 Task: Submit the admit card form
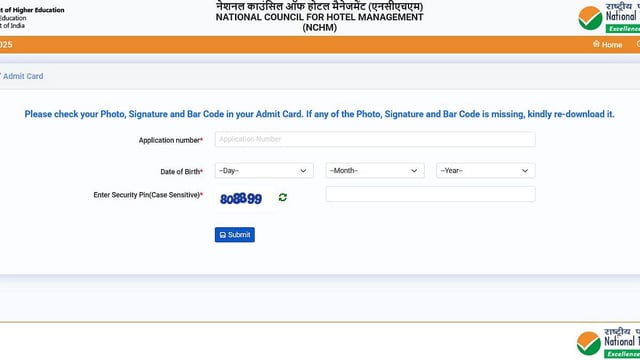click(235, 235)
